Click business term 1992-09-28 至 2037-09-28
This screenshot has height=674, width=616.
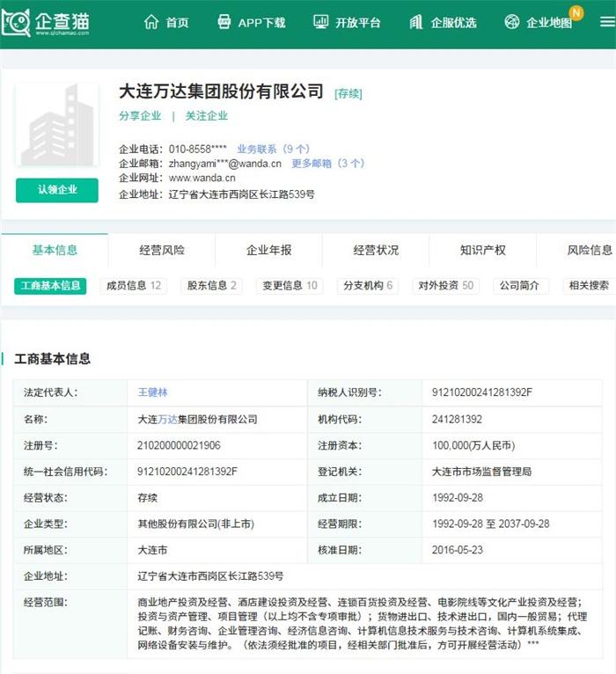(490, 524)
